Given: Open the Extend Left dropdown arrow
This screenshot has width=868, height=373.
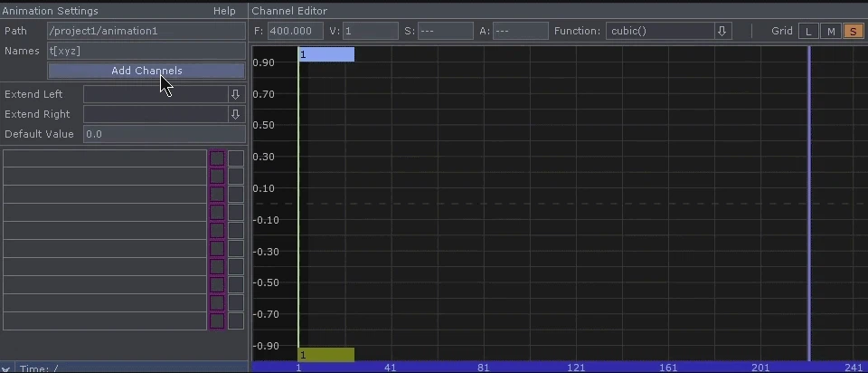Looking at the screenshot, I should (x=235, y=94).
